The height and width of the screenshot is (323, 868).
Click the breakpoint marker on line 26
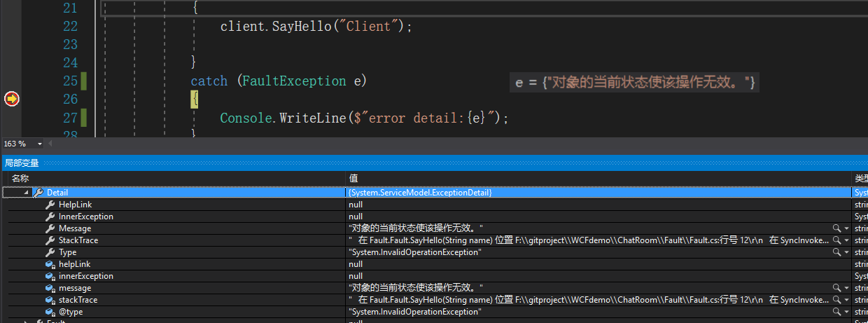[x=11, y=99]
